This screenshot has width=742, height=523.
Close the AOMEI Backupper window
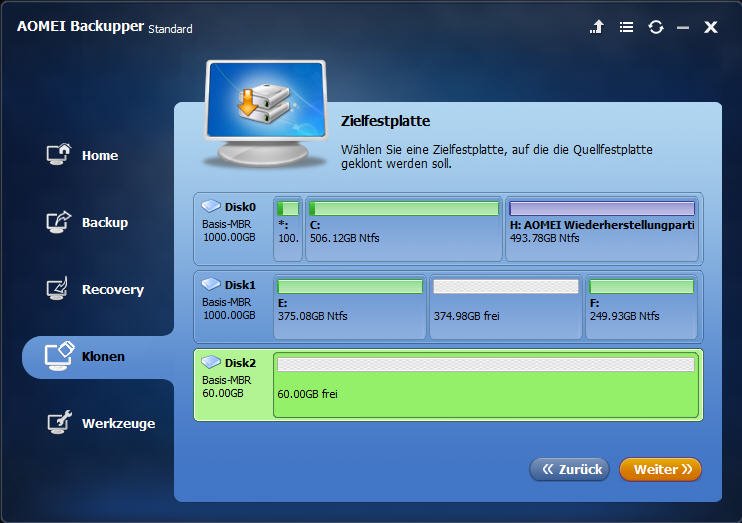pyautogui.click(x=711, y=27)
